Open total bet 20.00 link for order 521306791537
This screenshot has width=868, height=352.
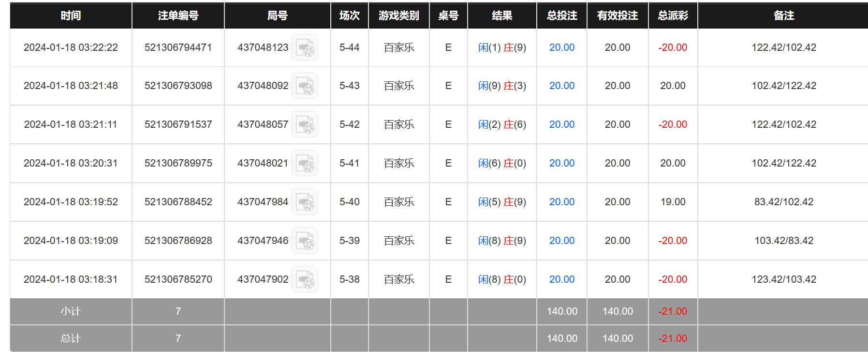click(562, 124)
